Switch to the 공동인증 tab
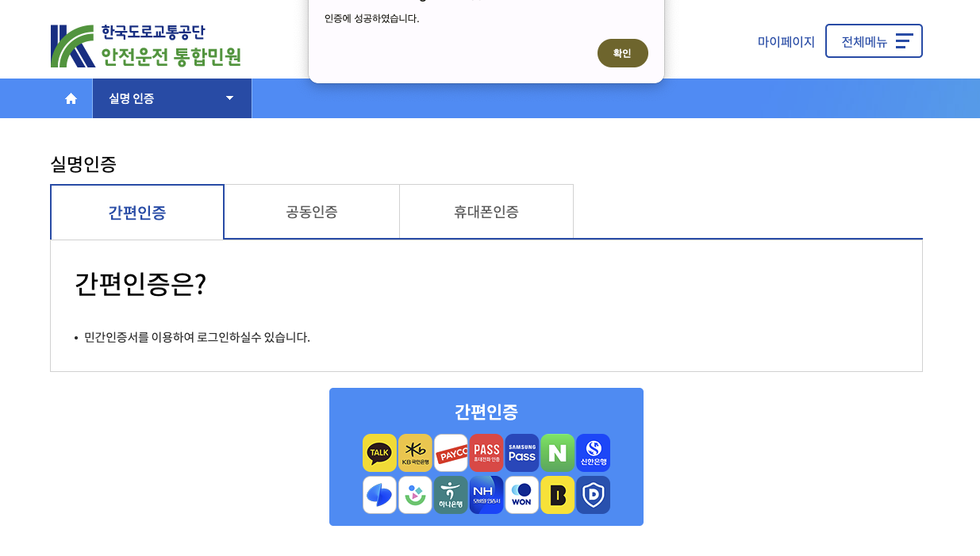Screen dimensions: 980x556 click(312, 212)
